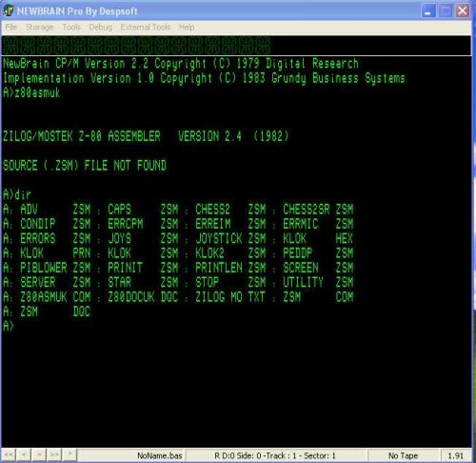Click the disk status 'R D:0 Side: 0' field
The width and height of the screenshot is (476, 463).
click(x=276, y=455)
